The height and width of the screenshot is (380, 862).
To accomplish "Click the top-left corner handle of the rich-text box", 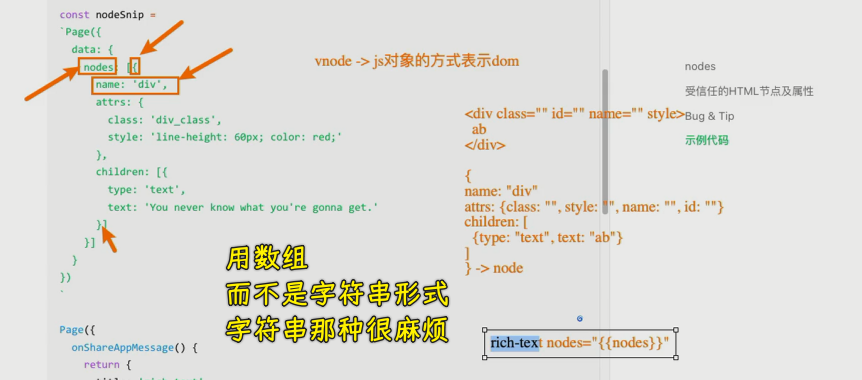I will click(485, 330).
